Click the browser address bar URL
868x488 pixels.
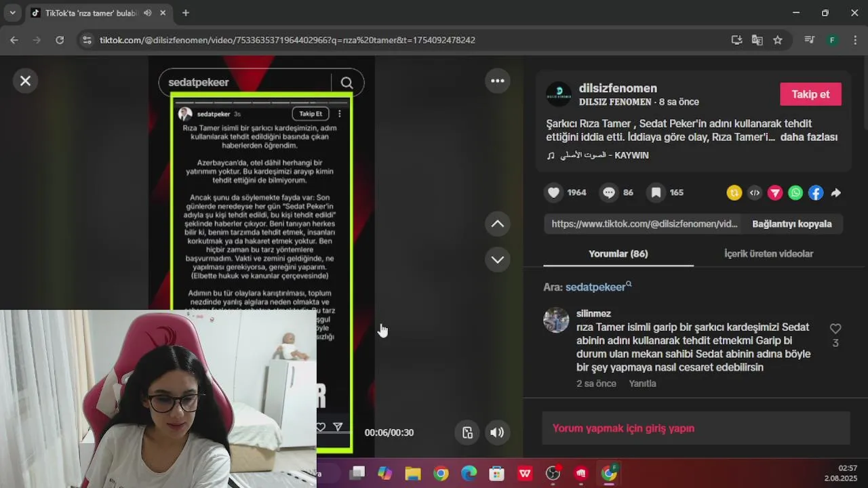click(288, 40)
